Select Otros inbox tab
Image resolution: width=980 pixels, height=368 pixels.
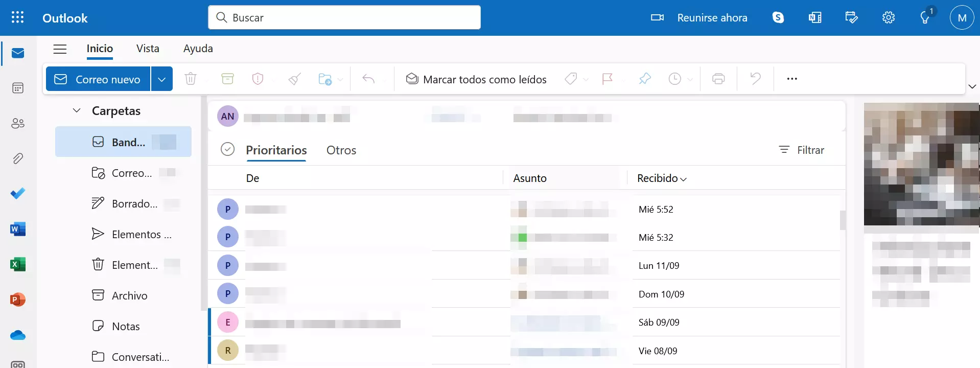click(341, 150)
